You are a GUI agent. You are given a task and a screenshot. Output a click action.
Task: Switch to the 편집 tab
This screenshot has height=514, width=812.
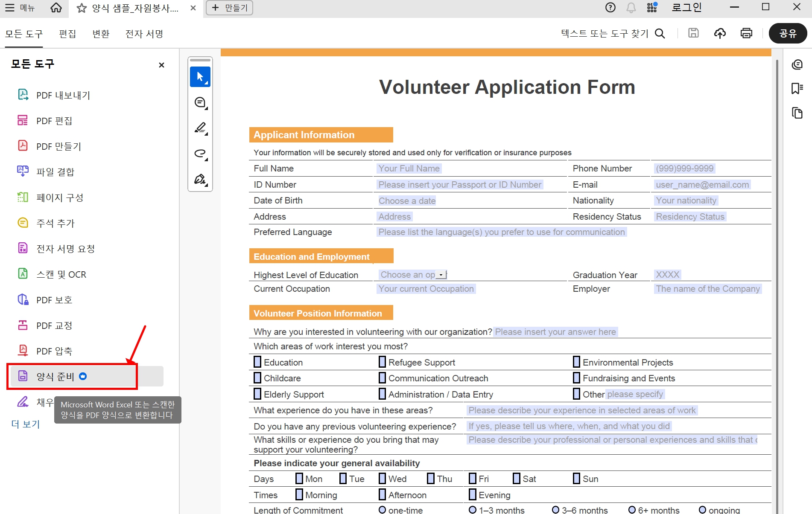pos(67,34)
